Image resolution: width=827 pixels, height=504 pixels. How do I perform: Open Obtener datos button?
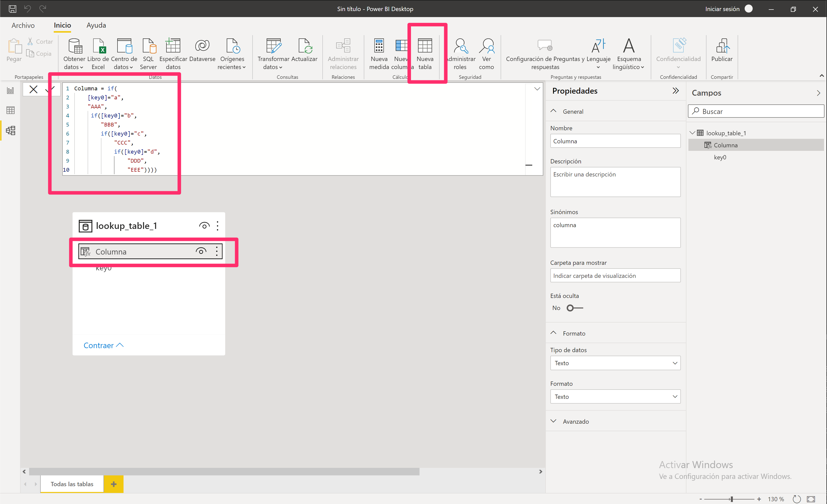[74, 54]
